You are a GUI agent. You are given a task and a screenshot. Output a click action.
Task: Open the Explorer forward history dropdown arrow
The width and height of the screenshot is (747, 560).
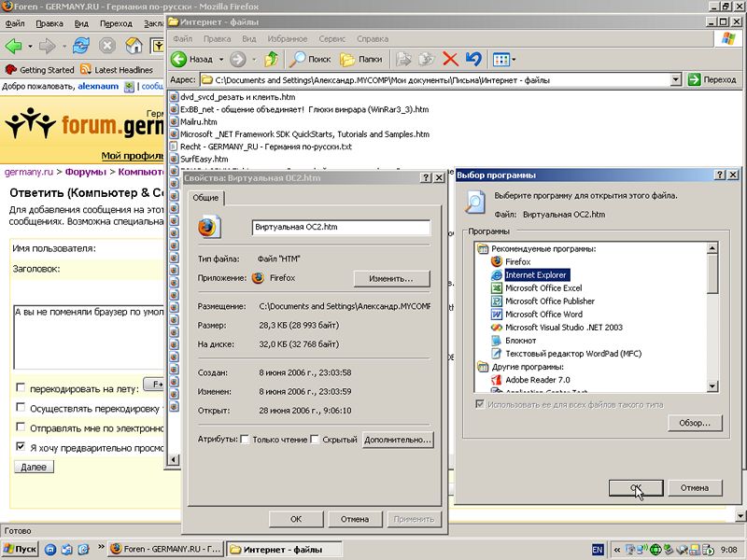(x=254, y=60)
